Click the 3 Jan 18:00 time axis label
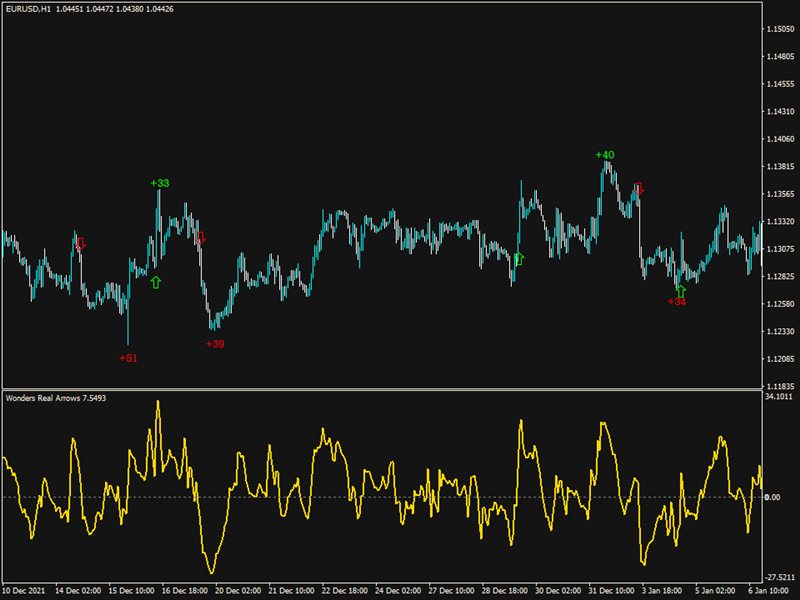 [662, 591]
